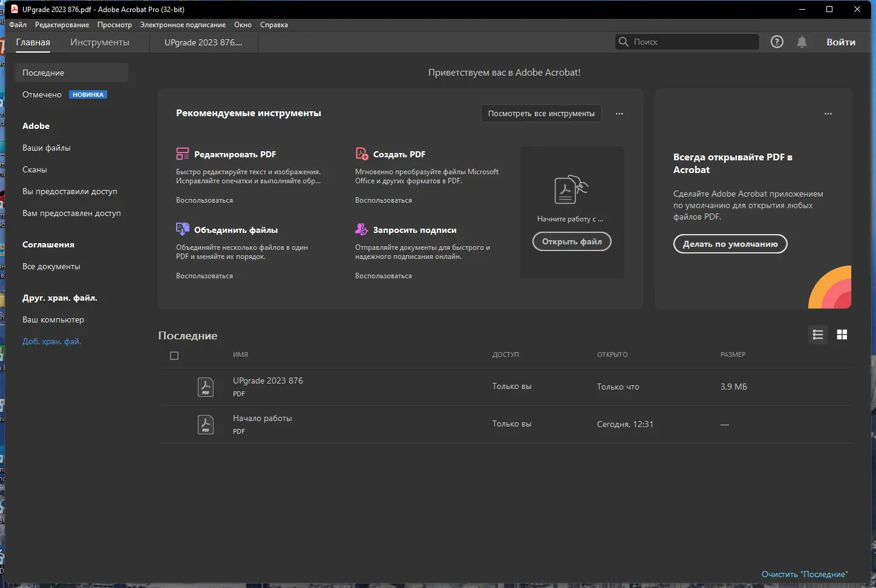This screenshot has height=588, width=876.
Task: Open the Файл menu
Action: (18, 25)
